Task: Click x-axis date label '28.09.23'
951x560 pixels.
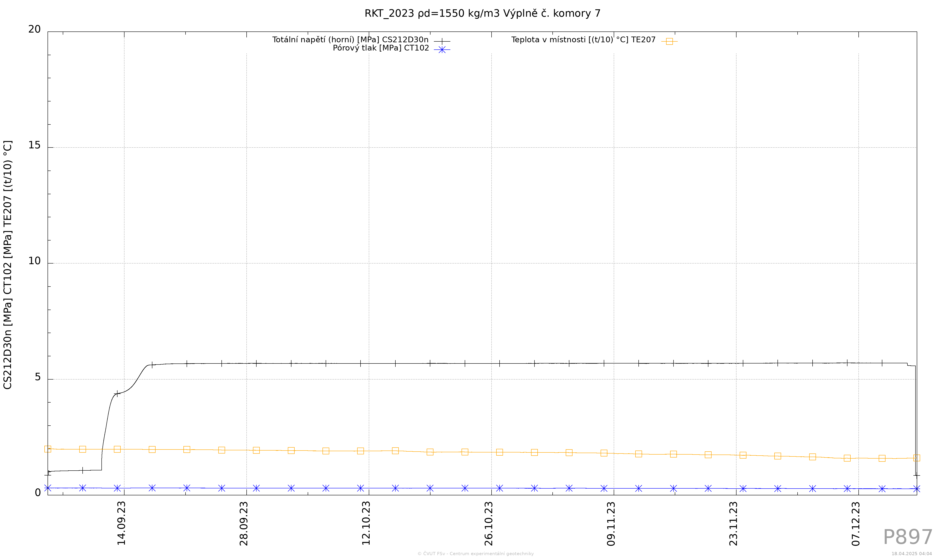Action: click(x=244, y=523)
